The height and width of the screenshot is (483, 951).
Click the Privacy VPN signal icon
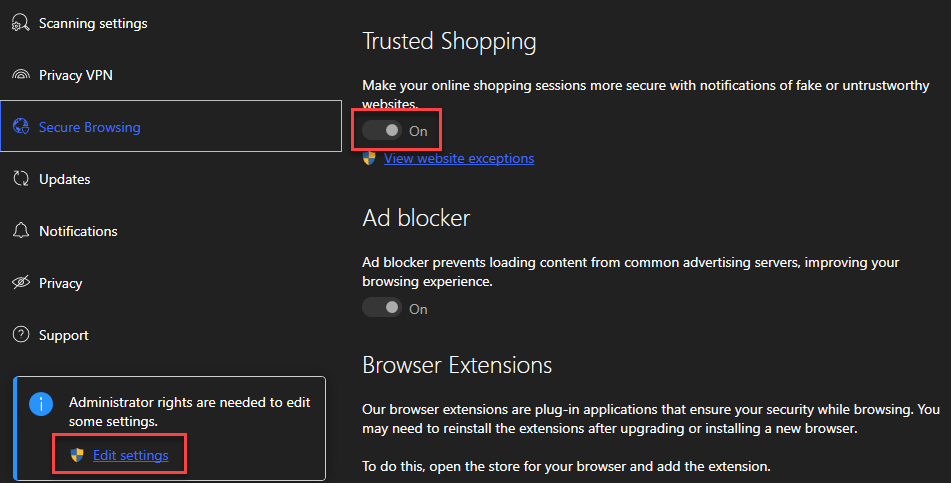[20, 75]
